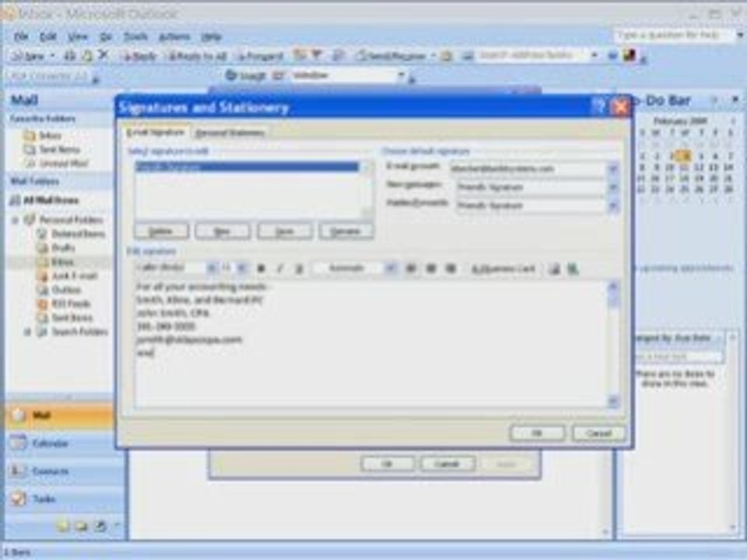Click New in the Outlook toolbar
Screen dimensions: 747x560
pos(28,56)
